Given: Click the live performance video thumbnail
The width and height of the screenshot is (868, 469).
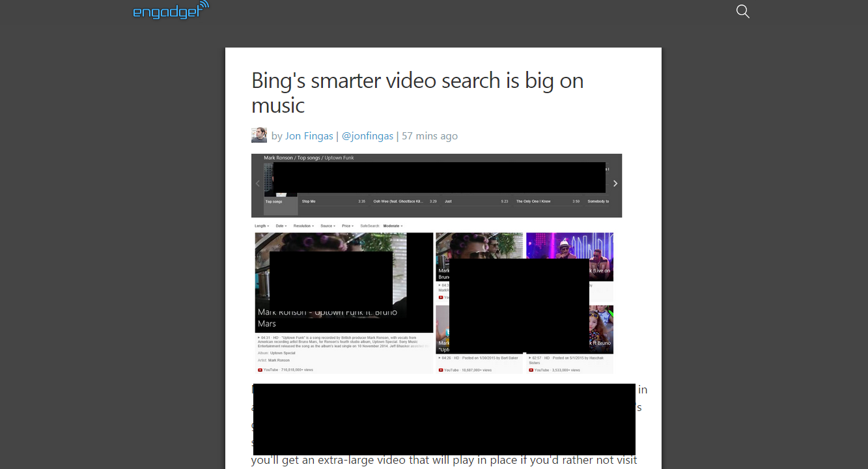Looking at the screenshot, I should 570,257.
